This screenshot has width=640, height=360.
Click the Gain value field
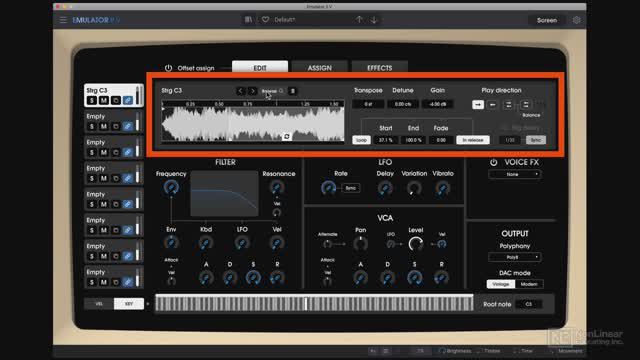click(438, 104)
